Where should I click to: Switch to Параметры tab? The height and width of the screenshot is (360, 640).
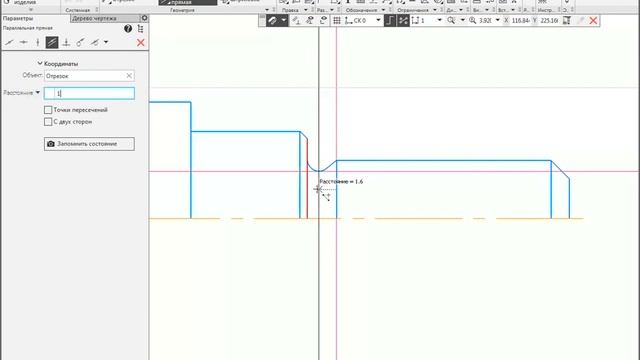tap(18, 18)
